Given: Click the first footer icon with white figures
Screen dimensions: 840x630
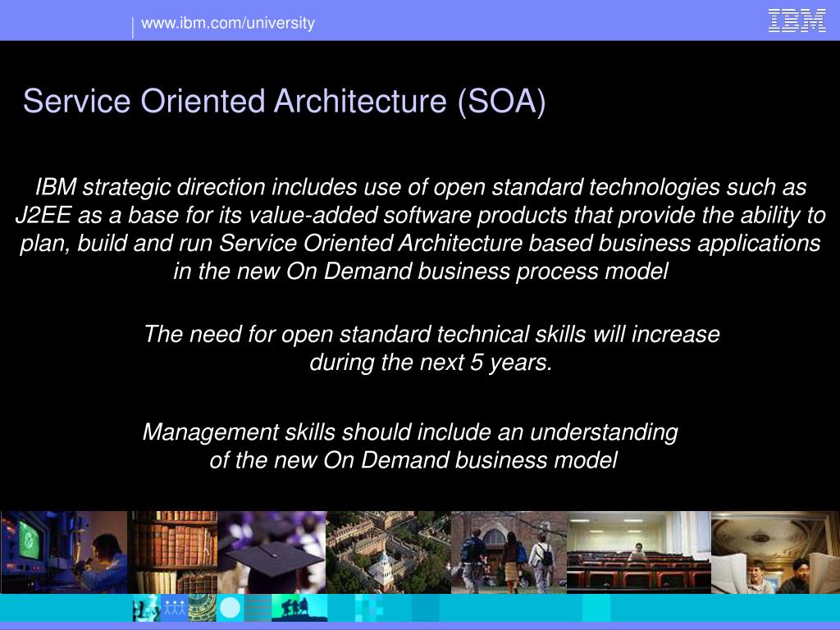Looking at the screenshot, I should (x=147, y=608).
